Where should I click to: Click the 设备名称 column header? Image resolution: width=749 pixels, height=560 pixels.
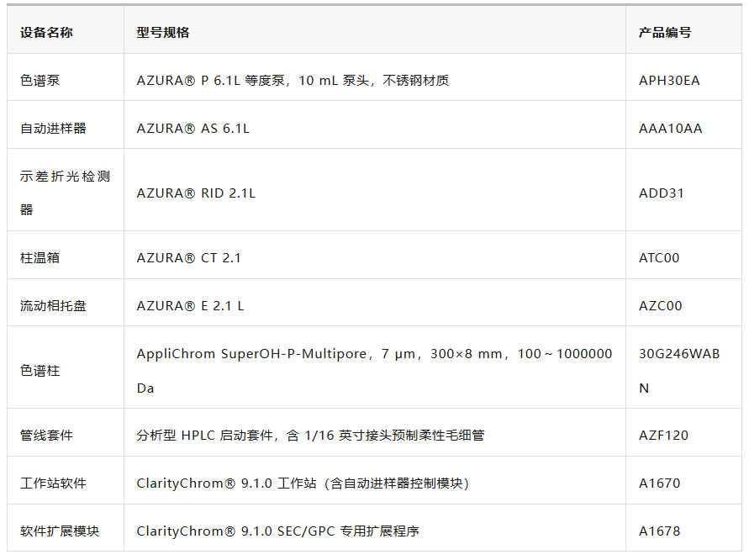(66, 29)
